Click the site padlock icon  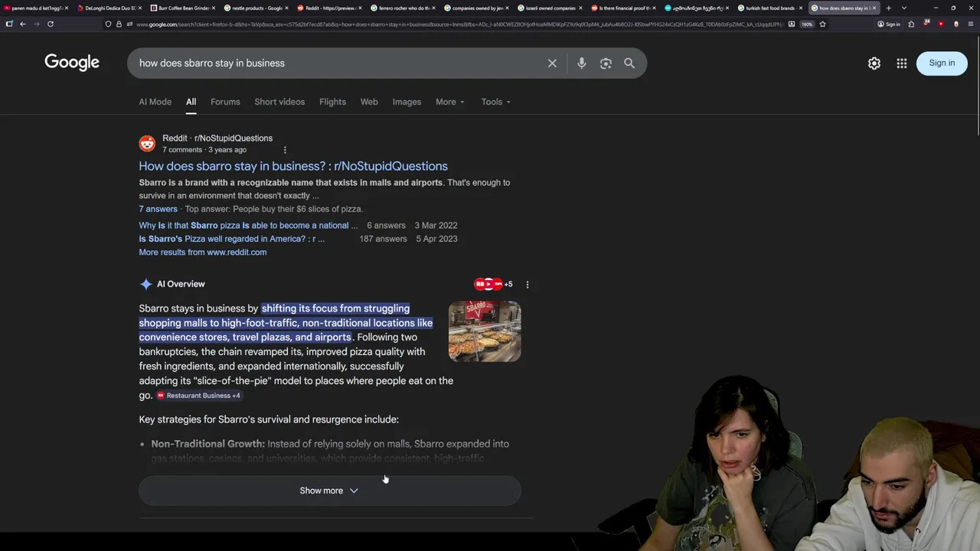coord(119,24)
